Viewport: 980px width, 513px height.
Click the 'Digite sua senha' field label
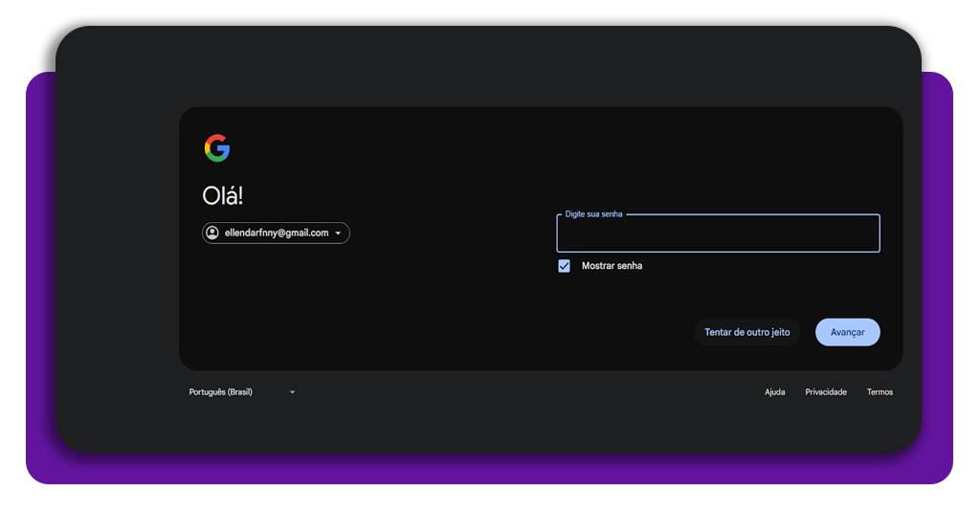click(593, 214)
